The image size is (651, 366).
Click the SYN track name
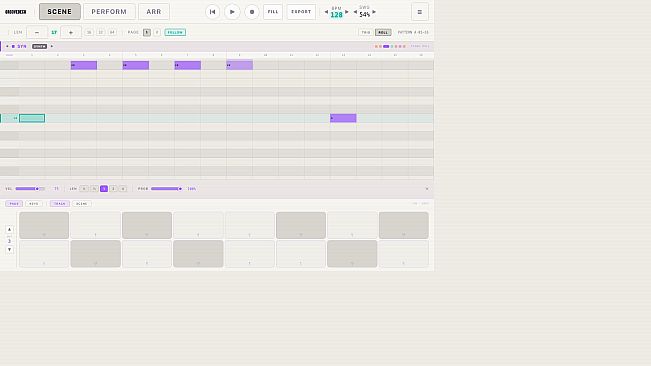tap(22, 46)
